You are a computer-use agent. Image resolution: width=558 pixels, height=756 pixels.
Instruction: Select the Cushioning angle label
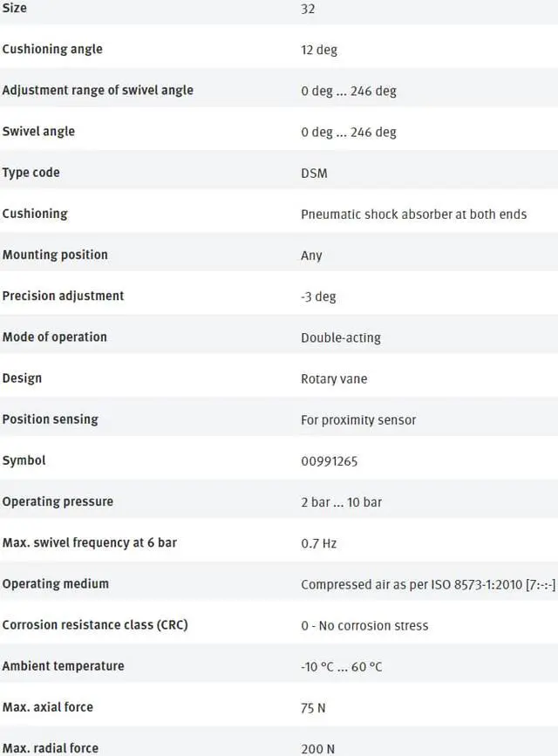pyautogui.click(x=52, y=49)
